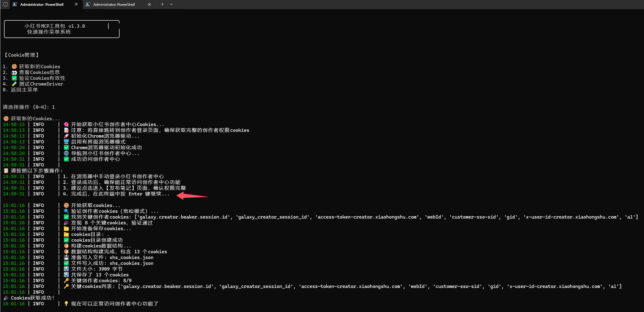This screenshot has height=312, width=644.
Task: Click the magnifier icon beside 验证创作者cookies
Action: tap(66, 211)
